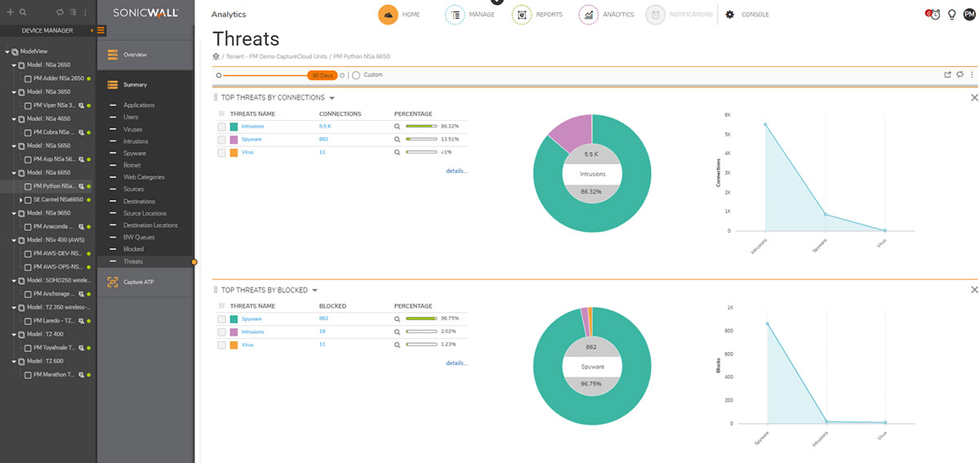Collapse the Model : NSa 4650 node
This screenshot has width=980, height=463.
[14, 118]
